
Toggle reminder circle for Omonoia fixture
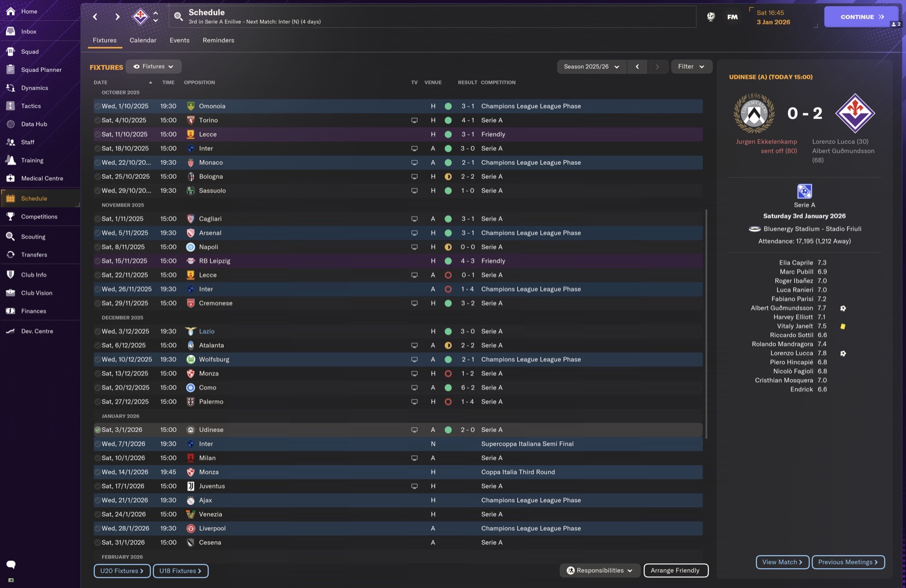(97, 106)
